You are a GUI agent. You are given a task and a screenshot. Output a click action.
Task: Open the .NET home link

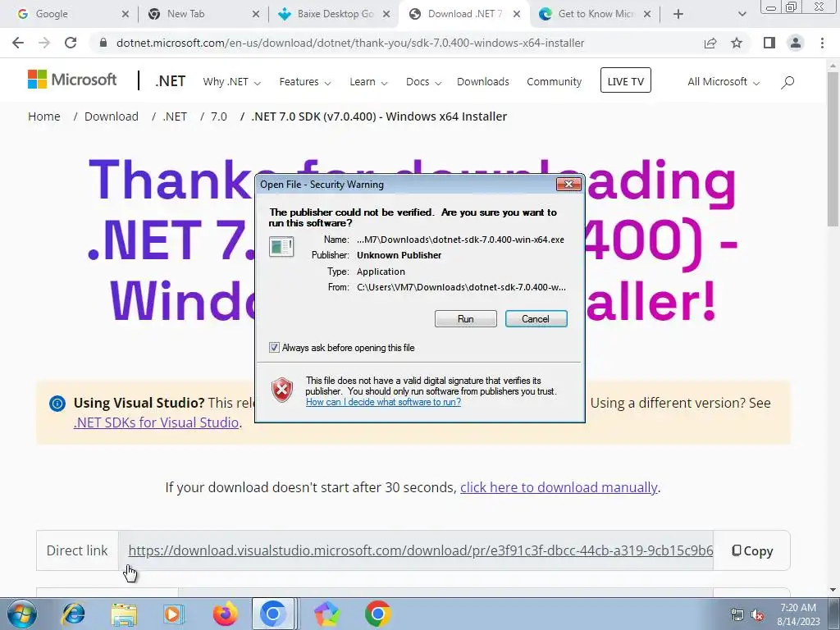171,81
